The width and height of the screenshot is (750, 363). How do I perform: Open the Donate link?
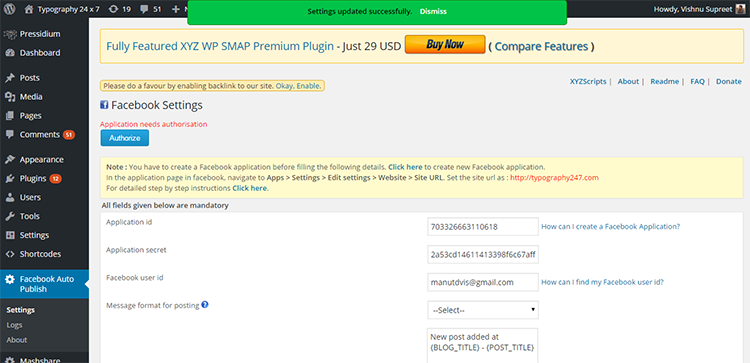click(728, 82)
